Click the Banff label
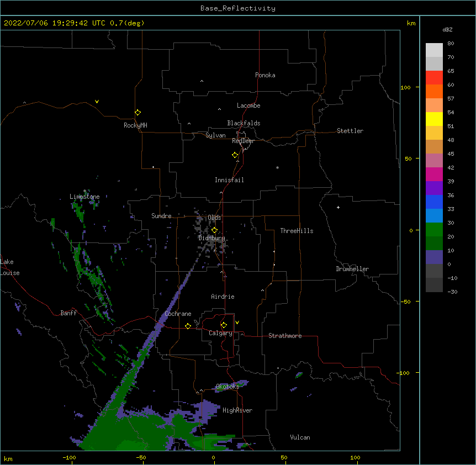 [68, 313]
